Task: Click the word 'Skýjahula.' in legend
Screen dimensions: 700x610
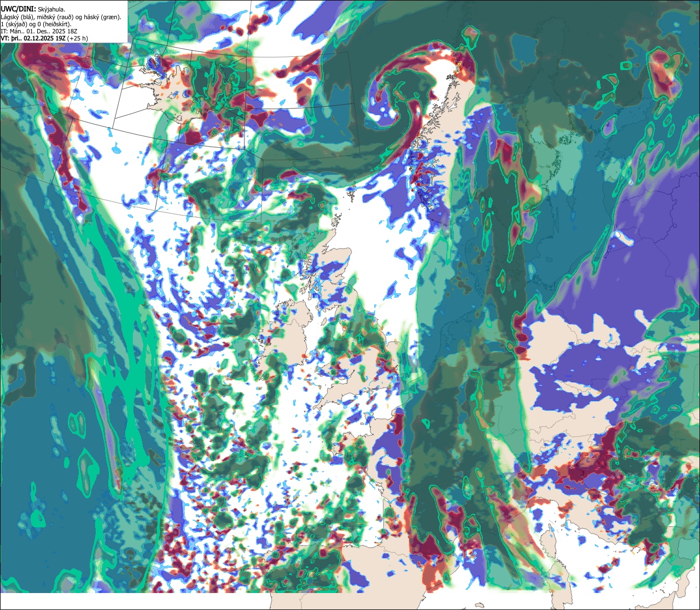Action: [51, 10]
